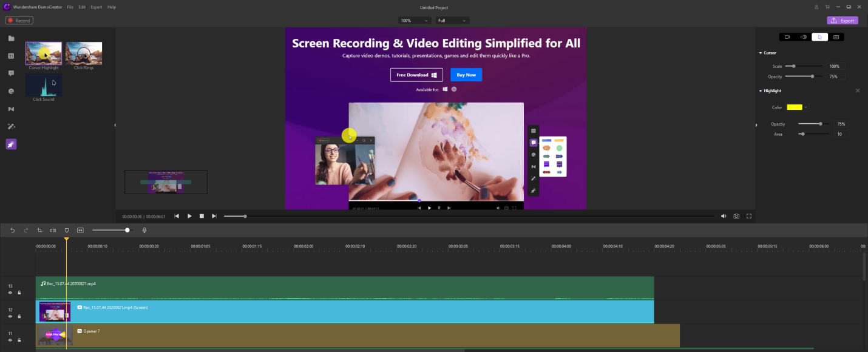The width and height of the screenshot is (868, 352).
Task: Select the crop tool in timeline toolbar
Action: (39, 230)
